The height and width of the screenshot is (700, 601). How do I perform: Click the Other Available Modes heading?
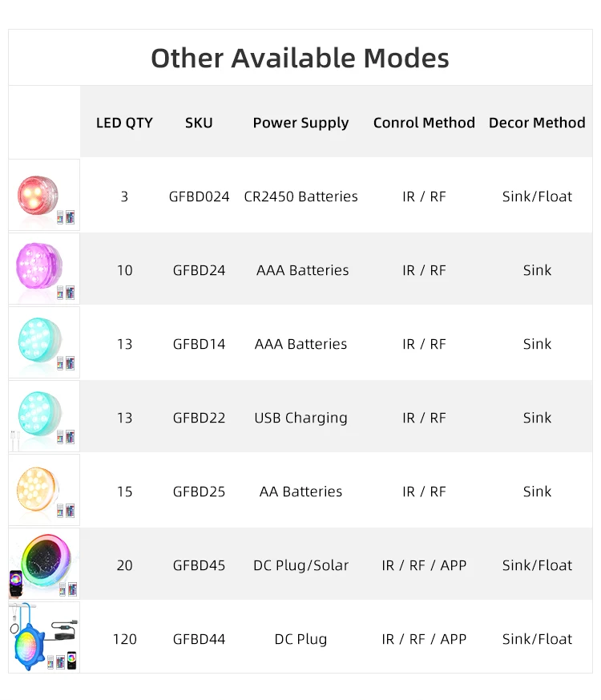pos(300,58)
